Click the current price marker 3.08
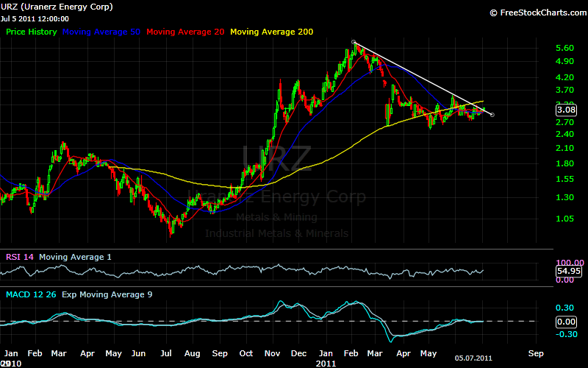 (567, 110)
